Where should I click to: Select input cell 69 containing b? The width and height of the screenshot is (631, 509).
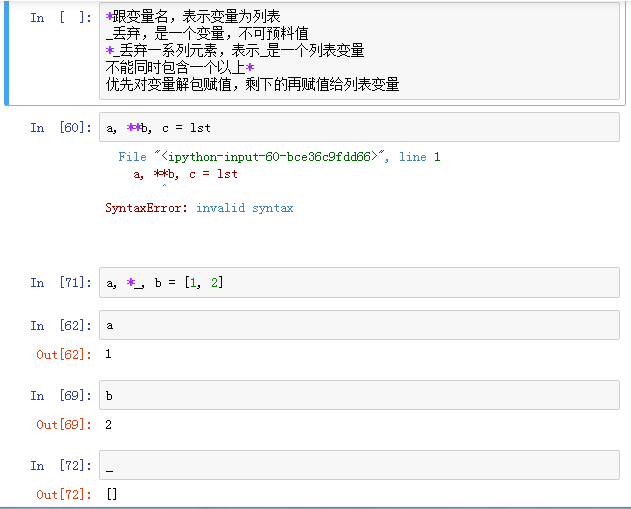(359, 395)
